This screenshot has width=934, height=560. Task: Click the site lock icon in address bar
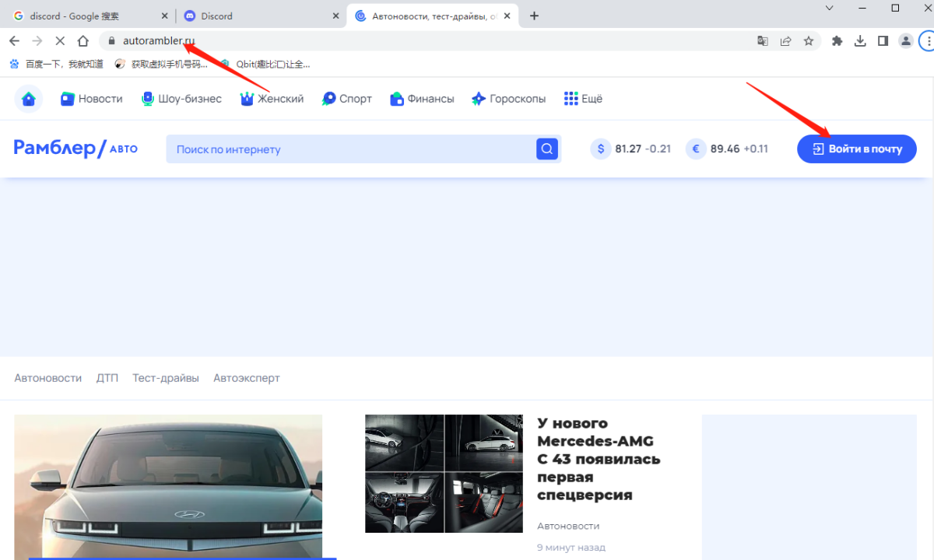pos(111,41)
